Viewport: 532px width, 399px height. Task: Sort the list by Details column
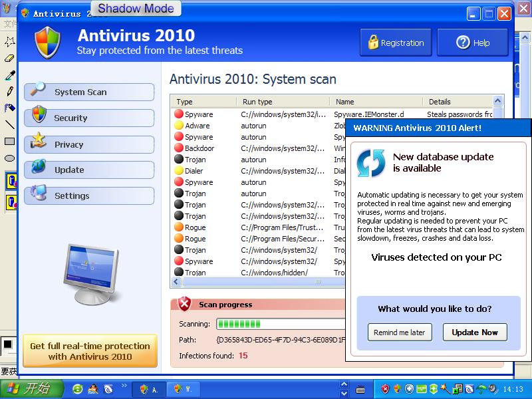point(458,102)
